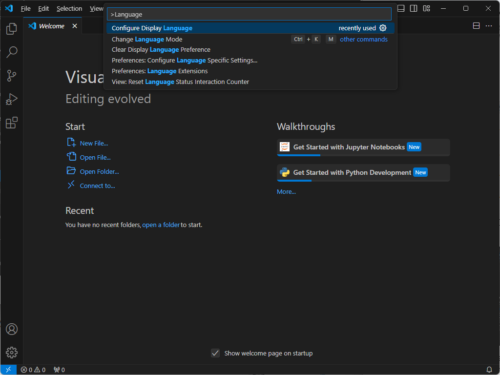Open the View menu
The image size is (500, 375).
click(x=96, y=9)
